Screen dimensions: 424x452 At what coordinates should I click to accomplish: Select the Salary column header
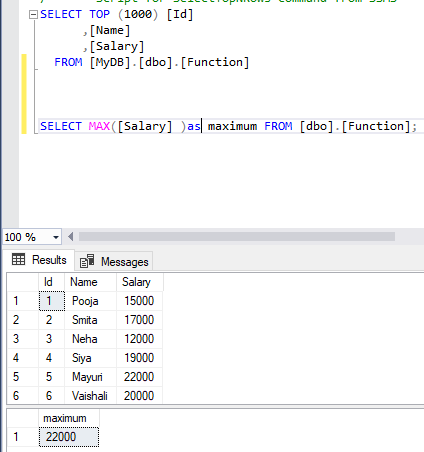coord(140,282)
